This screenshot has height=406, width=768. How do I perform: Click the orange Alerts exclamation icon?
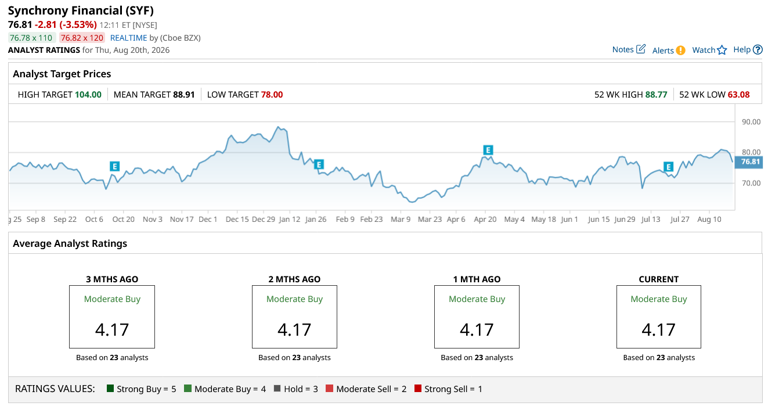click(x=680, y=50)
